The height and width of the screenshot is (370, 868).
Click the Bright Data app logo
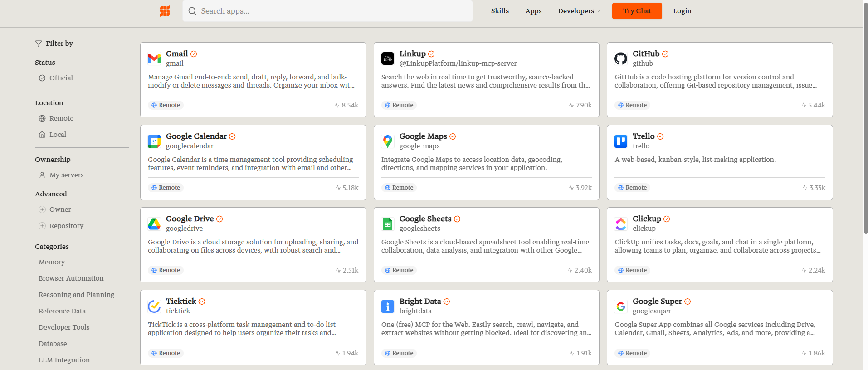(x=388, y=306)
